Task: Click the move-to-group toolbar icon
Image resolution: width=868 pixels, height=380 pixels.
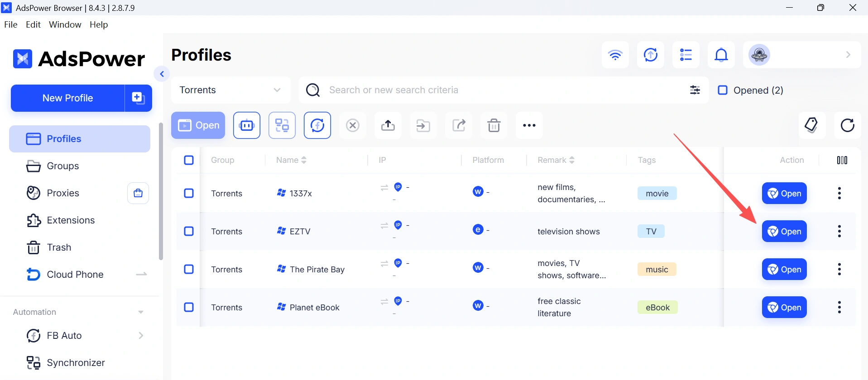Action: (x=423, y=125)
